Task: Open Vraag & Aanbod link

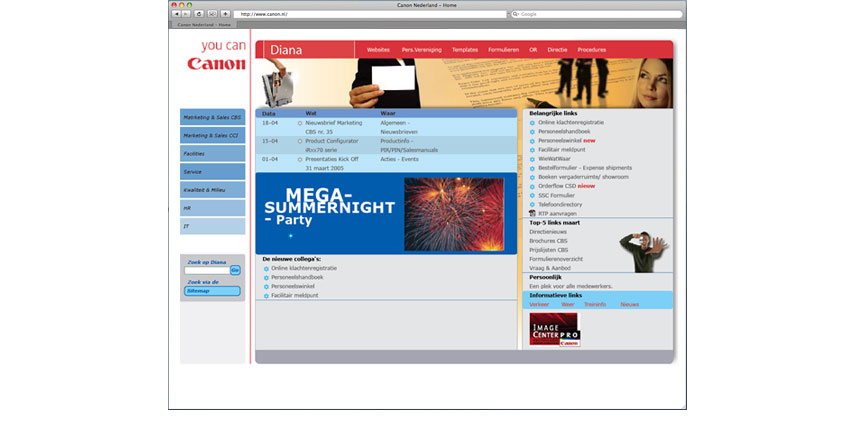Action: click(550, 268)
